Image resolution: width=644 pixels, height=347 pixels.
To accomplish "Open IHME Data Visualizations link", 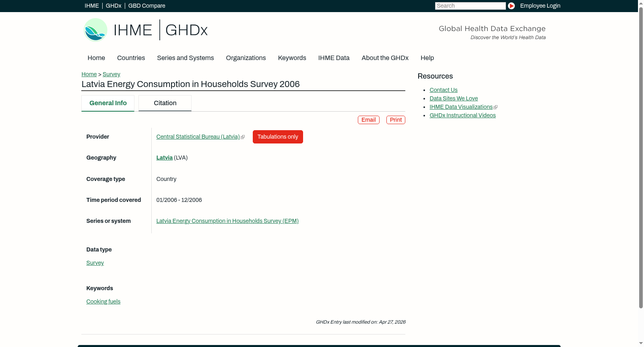I will [461, 107].
